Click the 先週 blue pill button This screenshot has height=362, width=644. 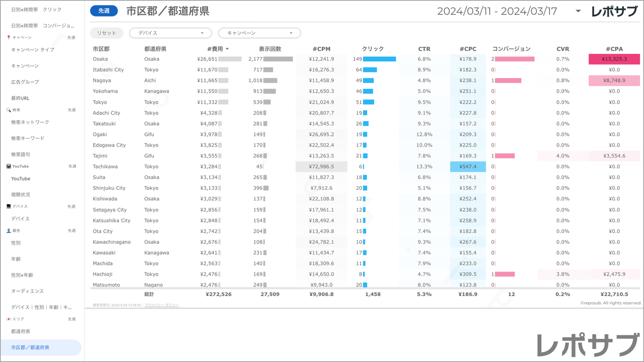tap(104, 11)
